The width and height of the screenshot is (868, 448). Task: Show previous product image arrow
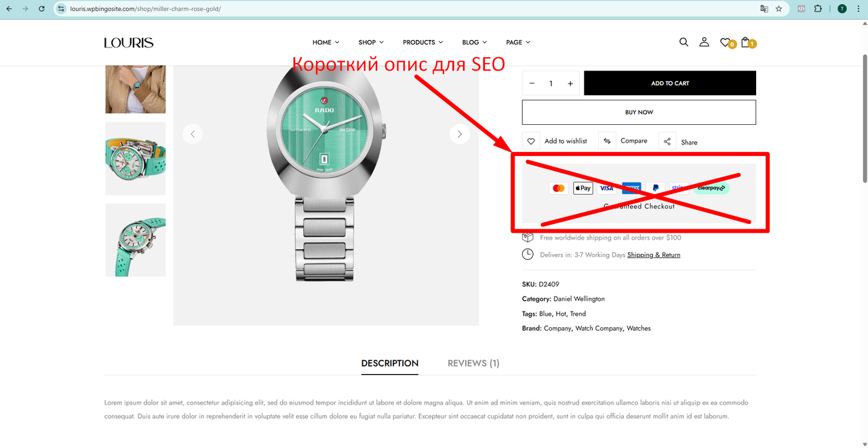(193, 134)
